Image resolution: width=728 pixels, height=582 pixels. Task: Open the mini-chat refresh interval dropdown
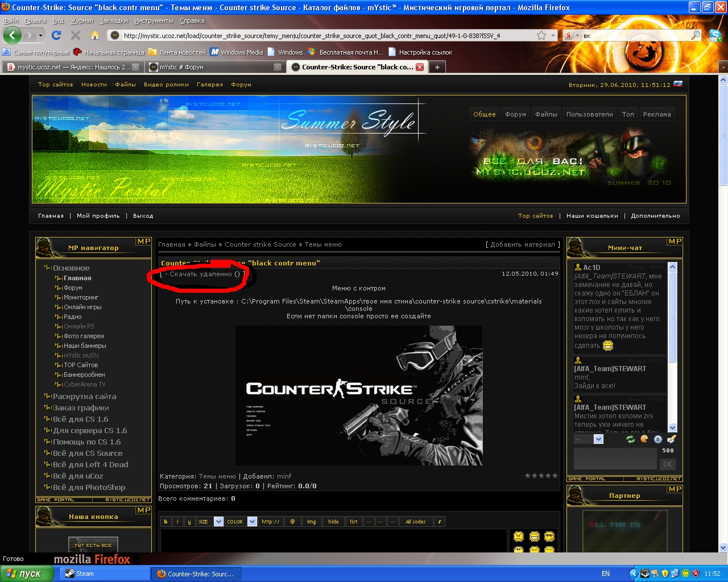pos(598,439)
